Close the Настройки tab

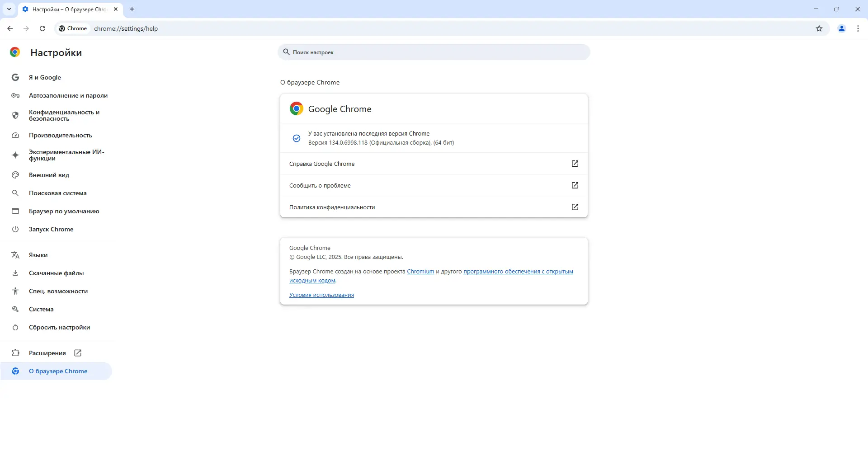point(116,9)
